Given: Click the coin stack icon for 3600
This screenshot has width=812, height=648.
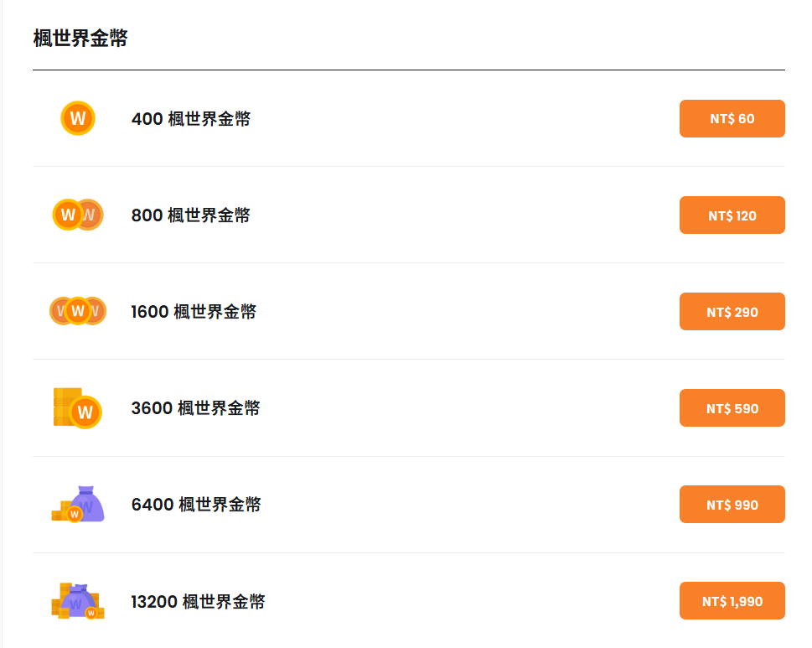Looking at the screenshot, I should 78,408.
